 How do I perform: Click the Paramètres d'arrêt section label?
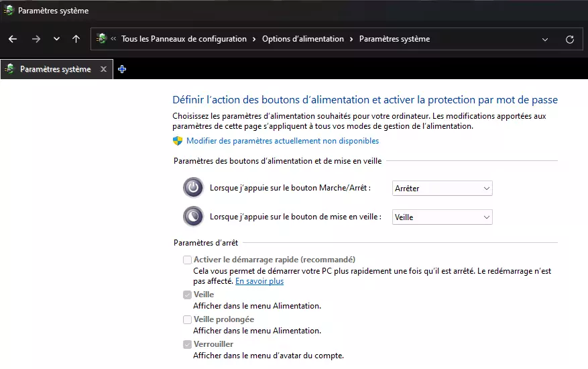tap(206, 243)
